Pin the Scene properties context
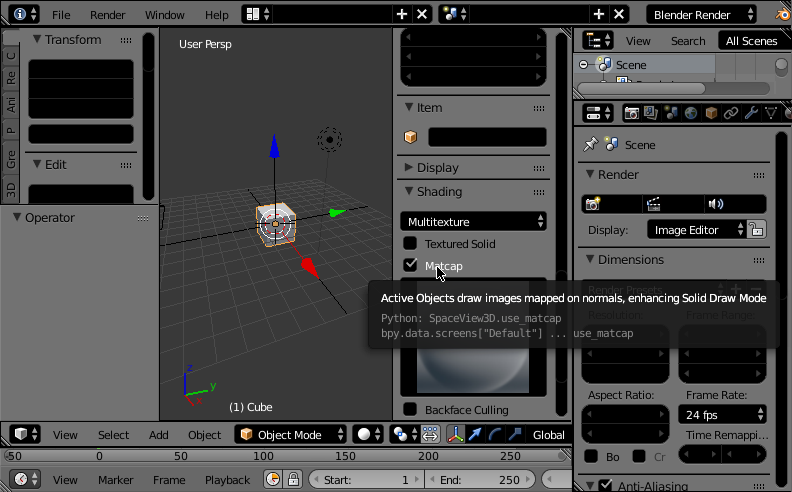This screenshot has width=792, height=492. tap(591, 145)
